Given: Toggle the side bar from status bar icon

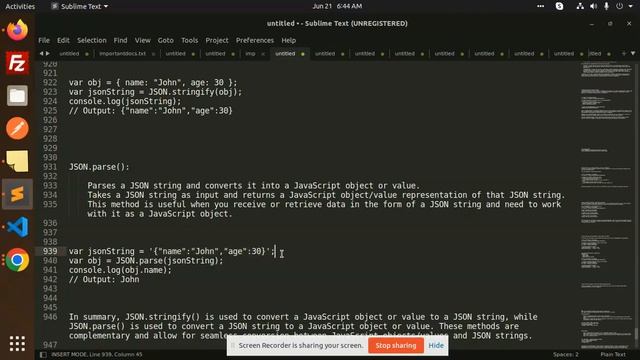Looking at the screenshot, I should pos(43,354).
